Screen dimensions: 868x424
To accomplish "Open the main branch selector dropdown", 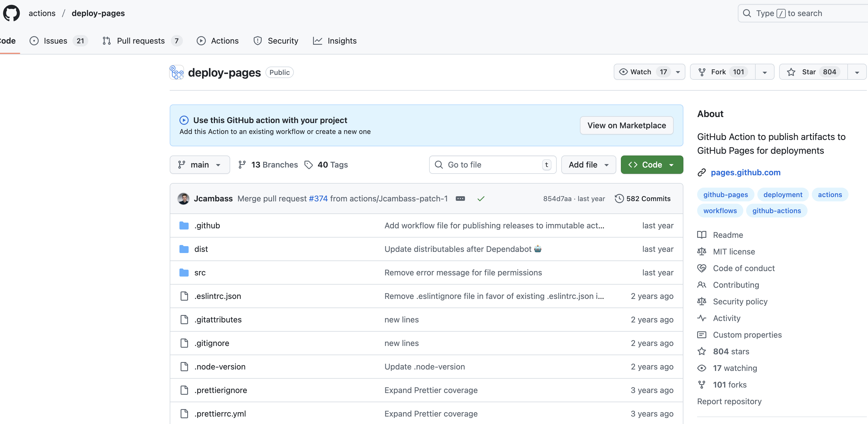I will point(200,165).
